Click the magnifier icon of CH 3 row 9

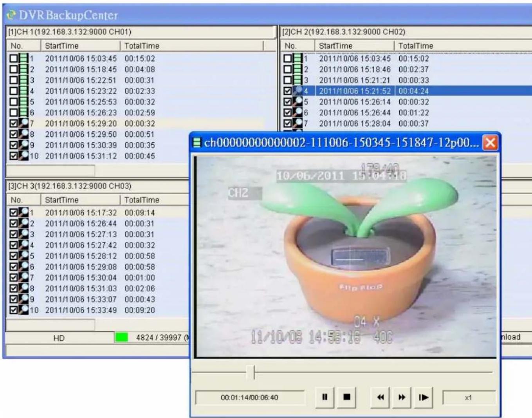click(23, 299)
